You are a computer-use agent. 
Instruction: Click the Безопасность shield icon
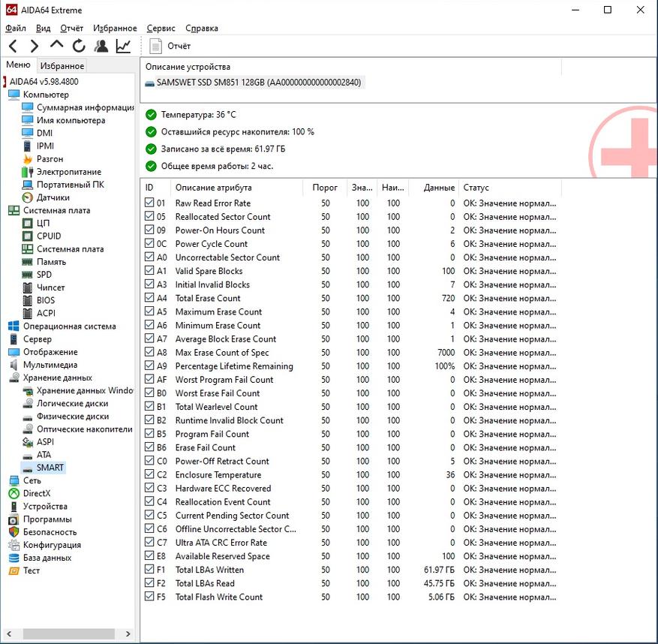point(14,532)
